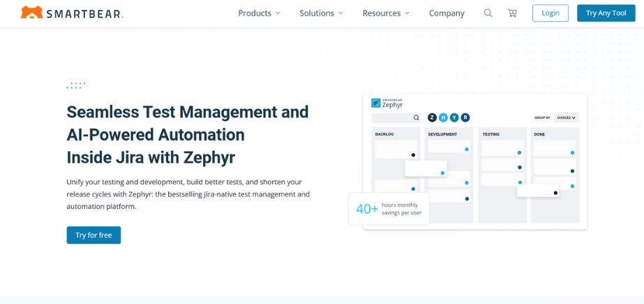Open the Company menu item
Image resolution: width=644 pixels, height=304 pixels.
click(x=447, y=13)
